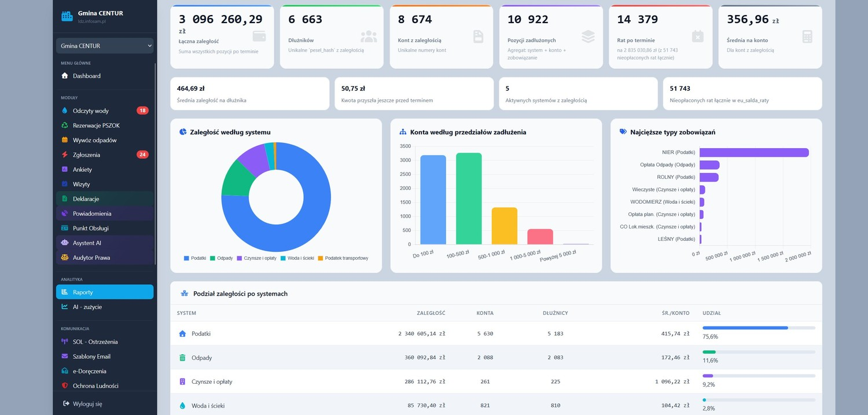This screenshot has height=415, width=868.
Task: Click the scales icon next to Audytor Prawa
Action: pyautogui.click(x=65, y=258)
